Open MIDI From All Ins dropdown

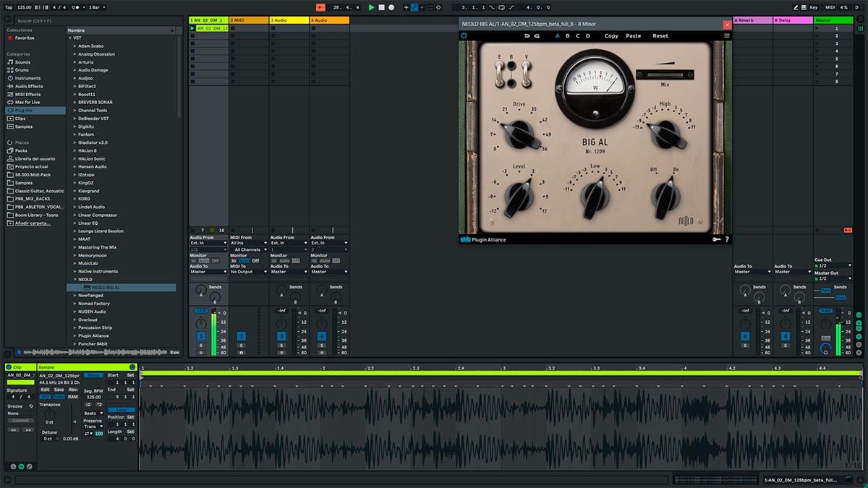pyautogui.click(x=249, y=243)
